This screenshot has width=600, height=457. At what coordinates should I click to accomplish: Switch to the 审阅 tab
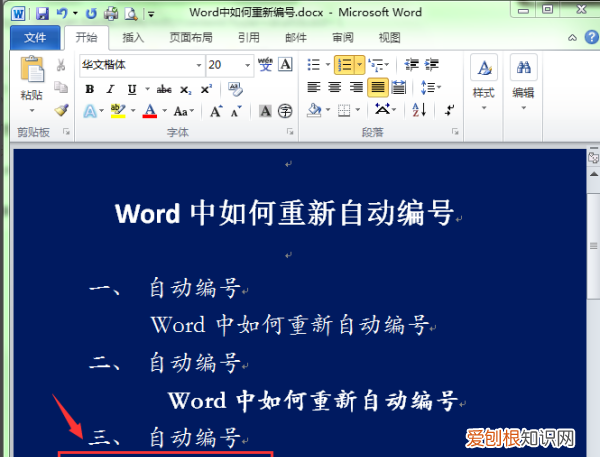[x=342, y=38]
